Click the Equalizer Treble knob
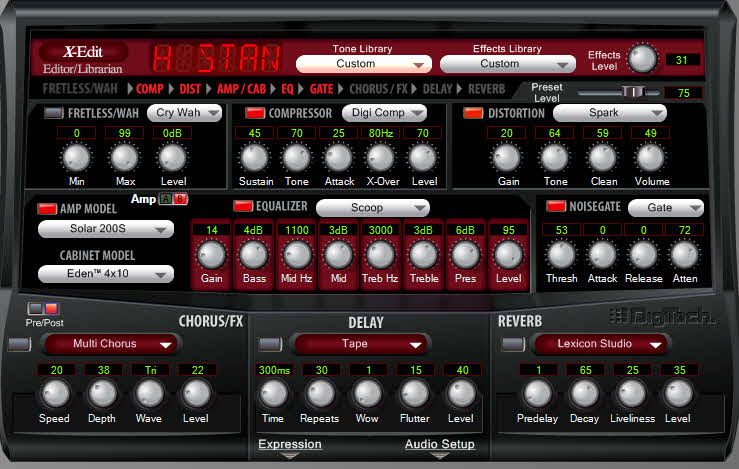 pos(423,255)
